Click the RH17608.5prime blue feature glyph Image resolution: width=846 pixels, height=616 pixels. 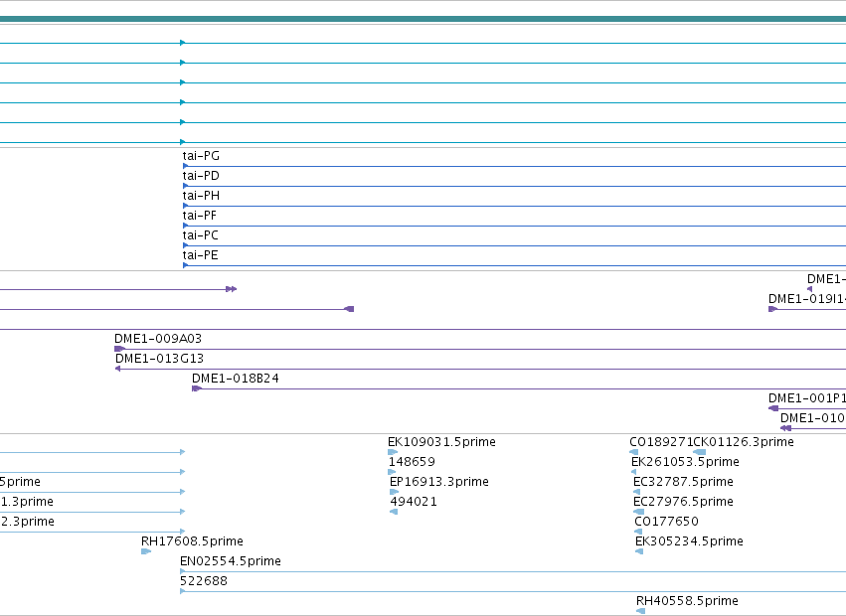pyautogui.click(x=146, y=551)
